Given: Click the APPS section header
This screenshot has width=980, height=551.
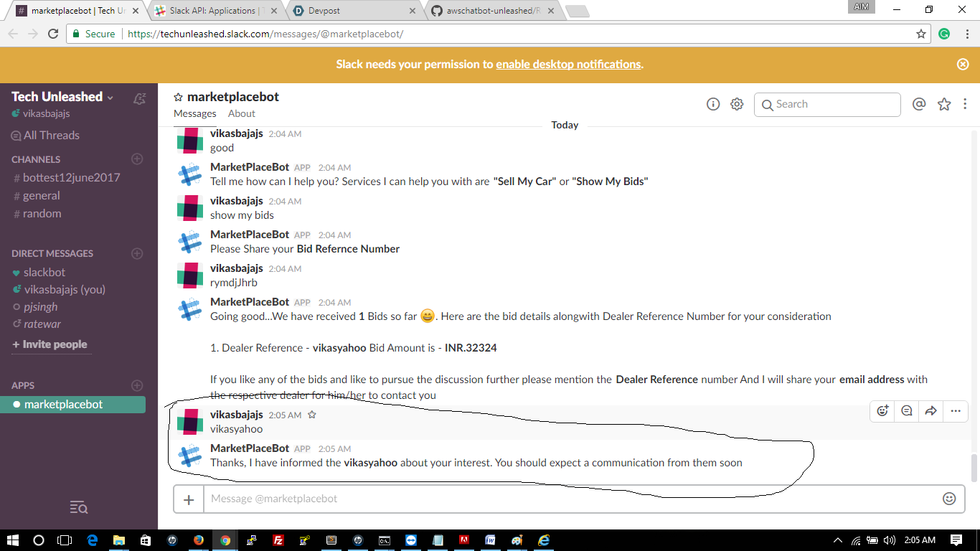Looking at the screenshot, I should 23,385.
